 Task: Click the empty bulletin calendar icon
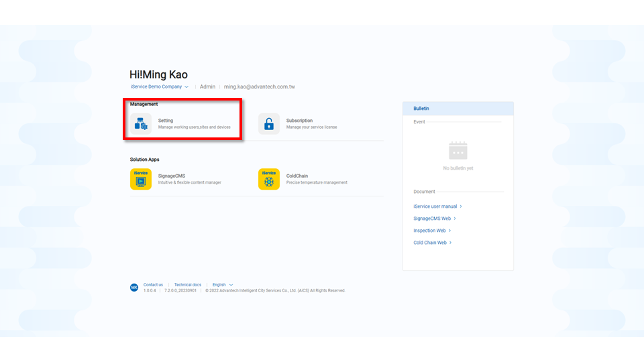point(458,150)
